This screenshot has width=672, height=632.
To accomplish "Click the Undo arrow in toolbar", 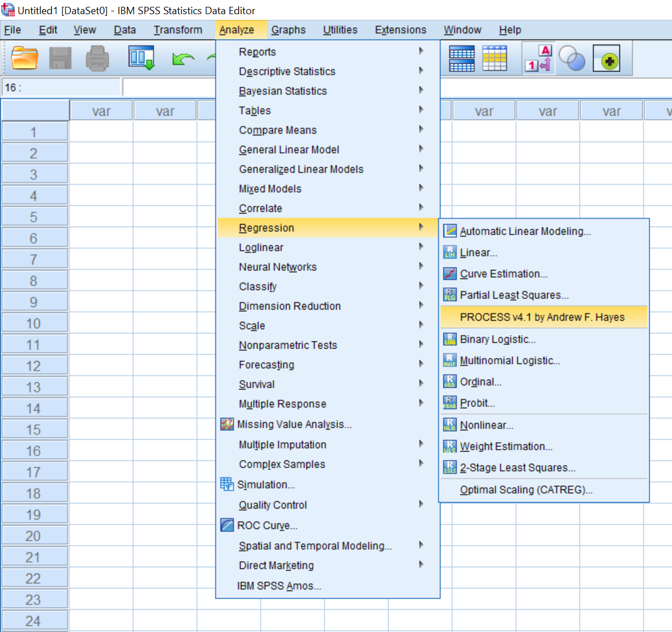I will coord(183,58).
